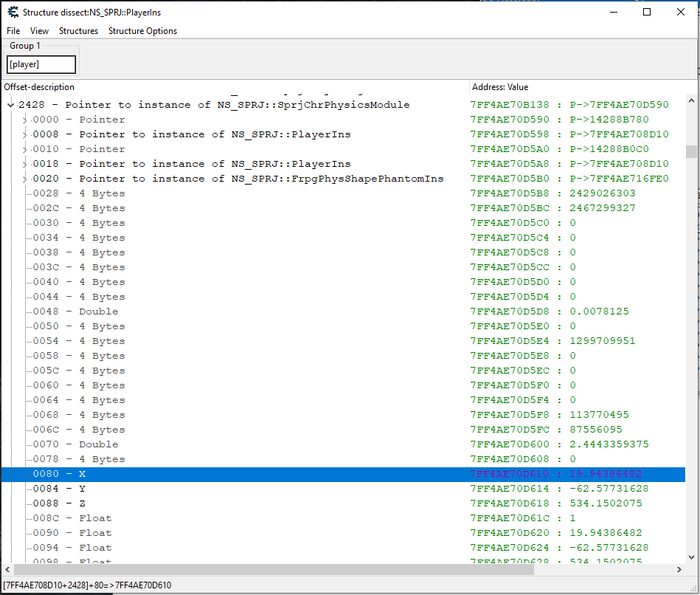Viewport: 700px width, 595px height.
Task: Open the View menu
Action: [x=39, y=31]
